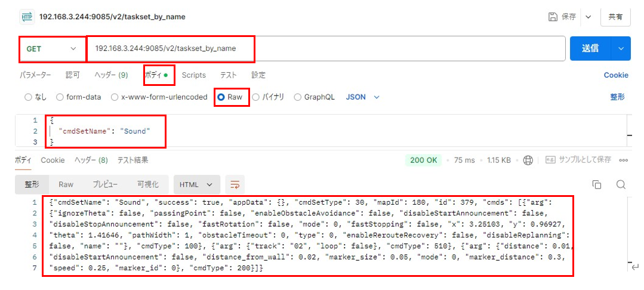
Task: Open the GET method dropdown
Action: click(x=52, y=49)
